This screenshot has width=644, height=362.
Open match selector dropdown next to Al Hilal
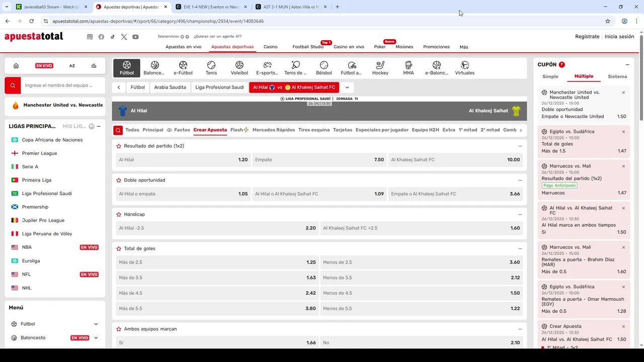click(x=347, y=87)
